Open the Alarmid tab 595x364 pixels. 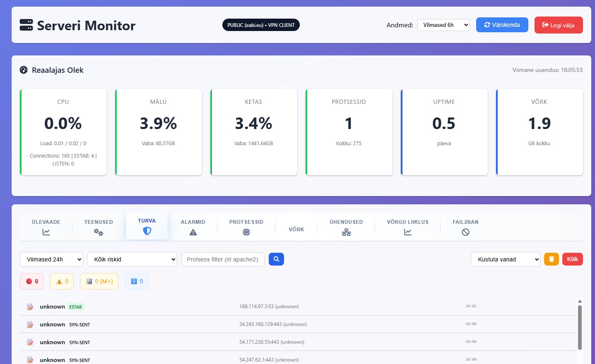click(x=193, y=226)
